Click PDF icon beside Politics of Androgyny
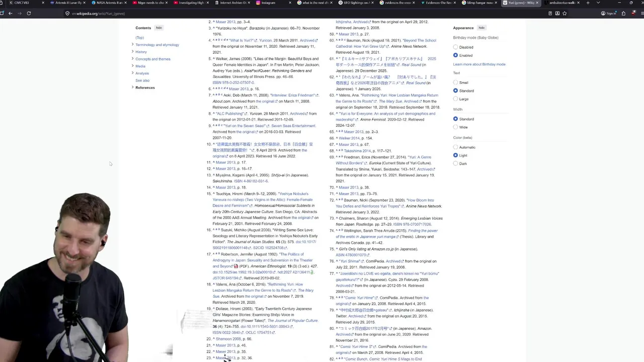 tap(236, 266)
